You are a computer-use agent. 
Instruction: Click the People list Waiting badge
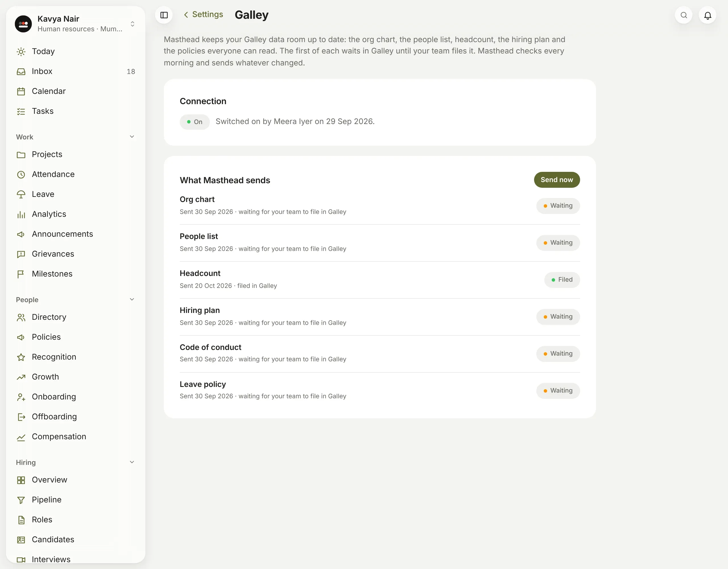tap(558, 243)
